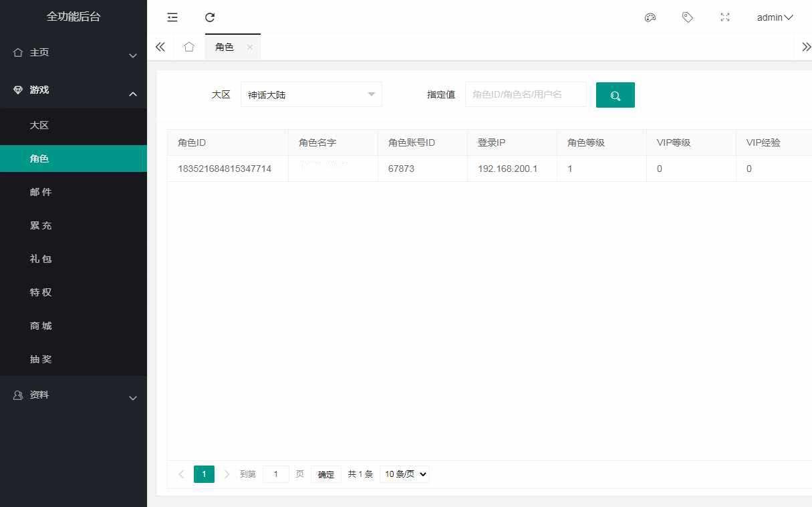Open 邮件 in the sidebar
812x507 pixels.
(x=41, y=192)
